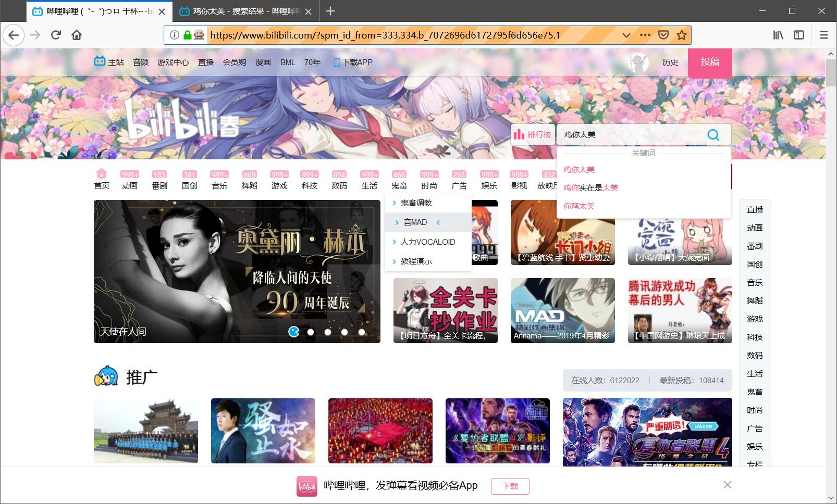Screen dimensions: 837x504
Task: Click the user avatar icon
Action: [x=638, y=62]
